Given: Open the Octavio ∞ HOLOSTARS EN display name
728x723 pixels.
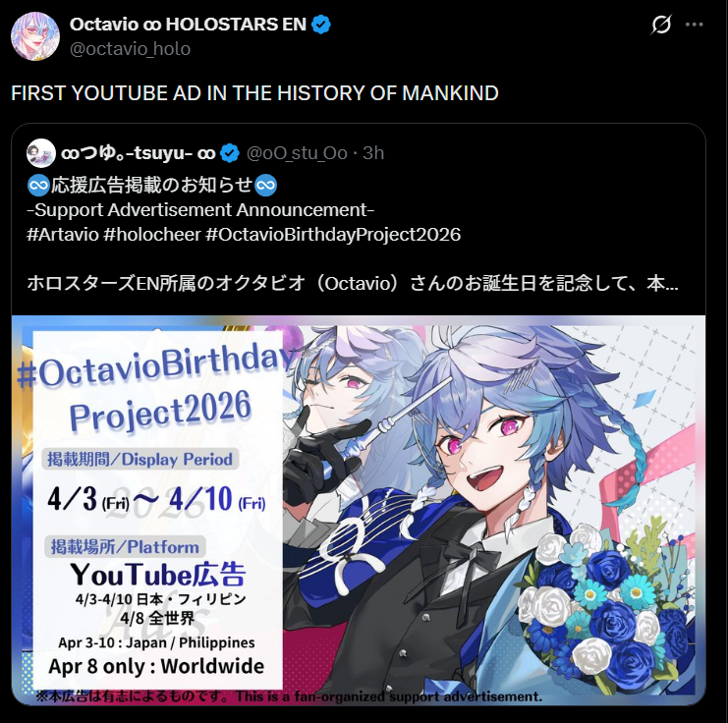Looking at the screenshot, I should (188, 25).
